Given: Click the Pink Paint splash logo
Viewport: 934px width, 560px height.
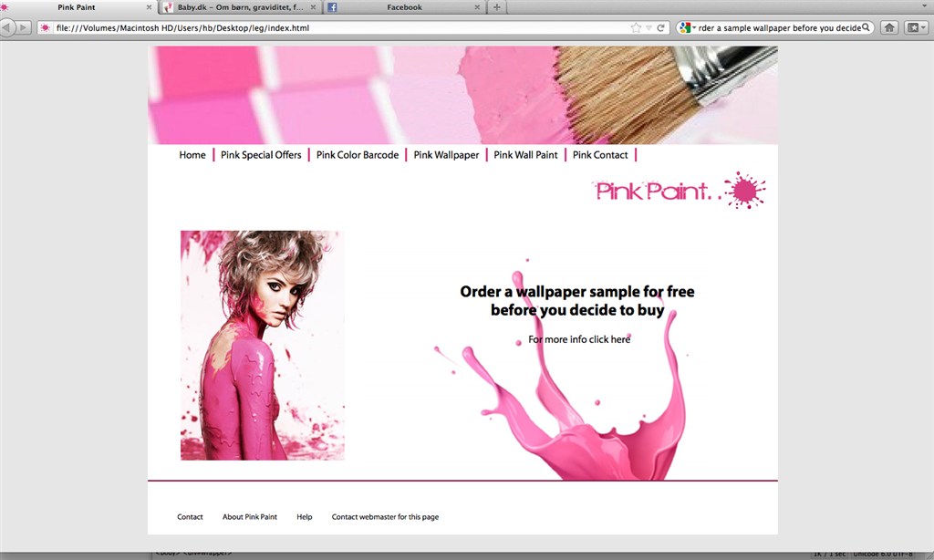Looking at the screenshot, I should coord(680,191).
